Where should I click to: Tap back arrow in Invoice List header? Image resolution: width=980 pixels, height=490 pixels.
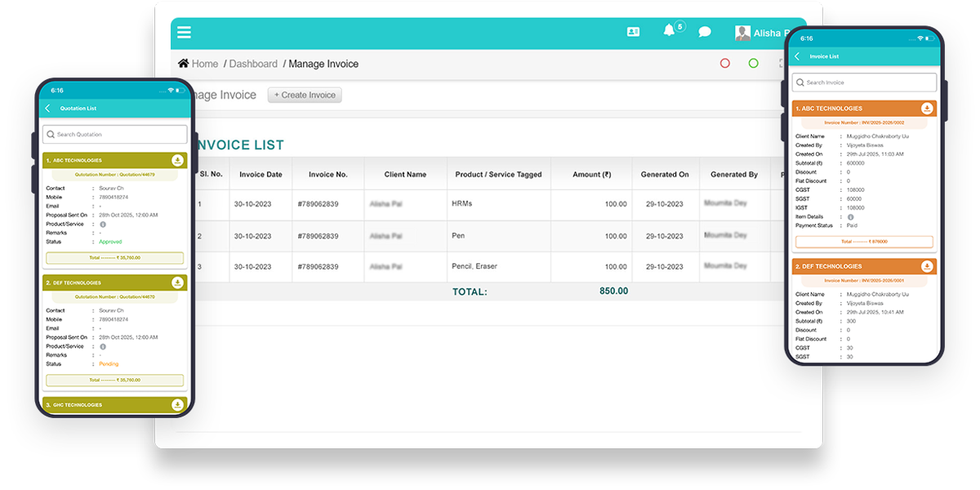[797, 56]
